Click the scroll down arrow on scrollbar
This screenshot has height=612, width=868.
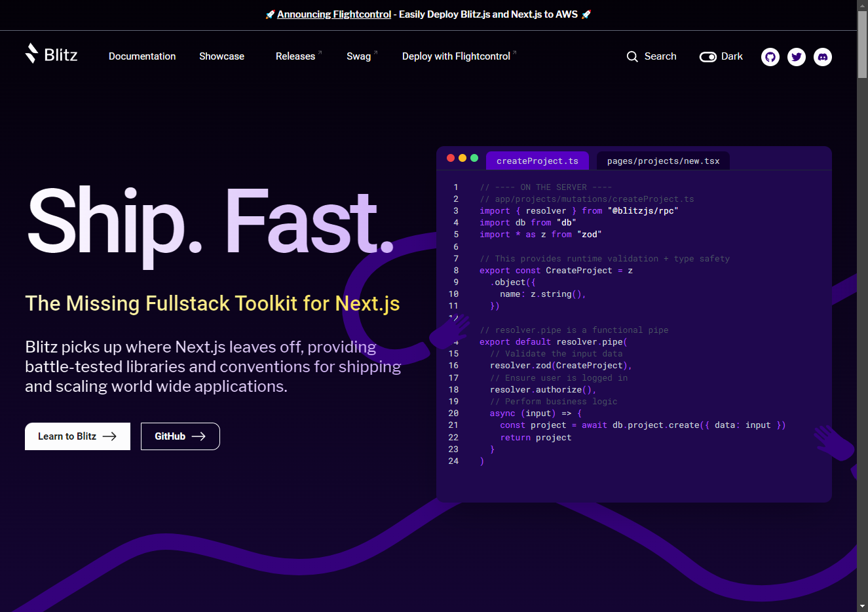click(x=862, y=606)
